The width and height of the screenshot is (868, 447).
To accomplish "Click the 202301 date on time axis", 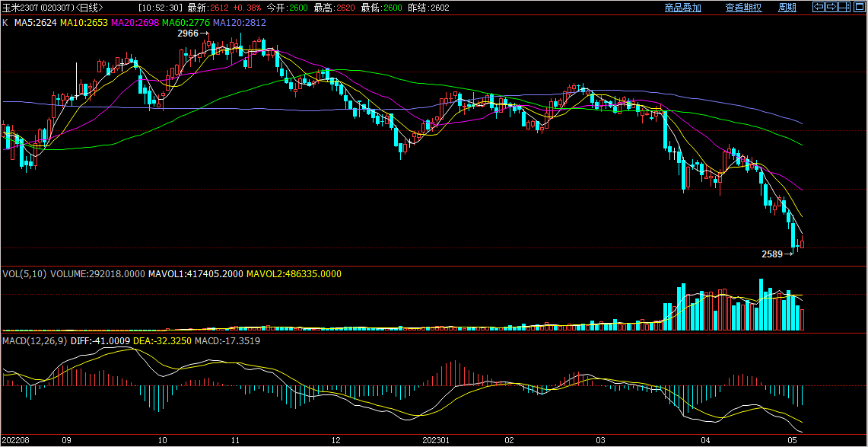I will [x=436, y=440].
